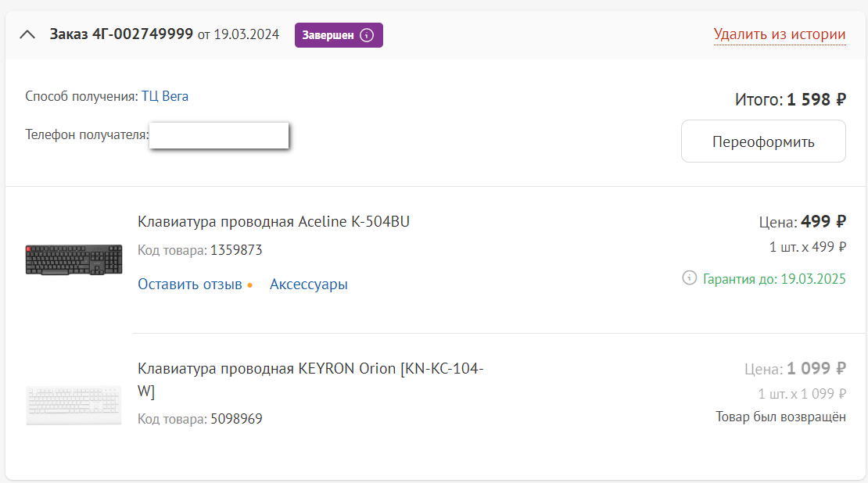The height and width of the screenshot is (483, 868).
Task: Click Оставить отзыв link
Action: 189,284
